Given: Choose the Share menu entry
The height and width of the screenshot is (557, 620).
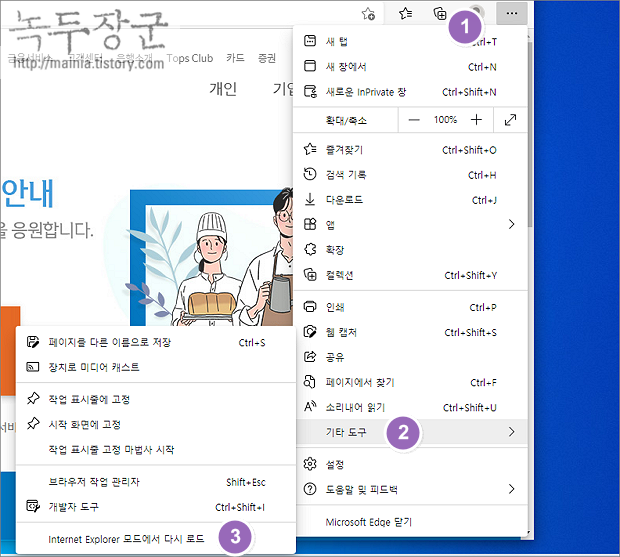Looking at the screenshot, I should click(410, 357).
